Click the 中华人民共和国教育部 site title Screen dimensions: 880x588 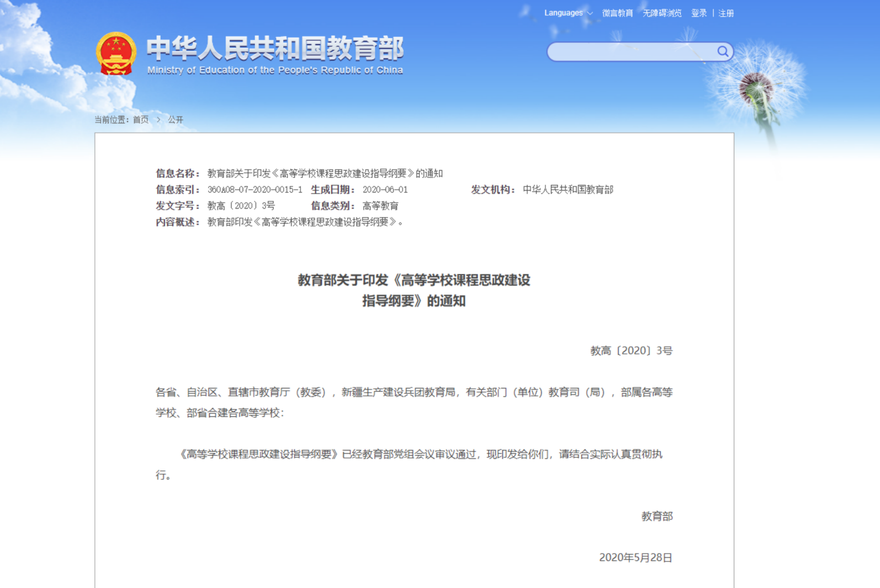[x=275, y=48]
